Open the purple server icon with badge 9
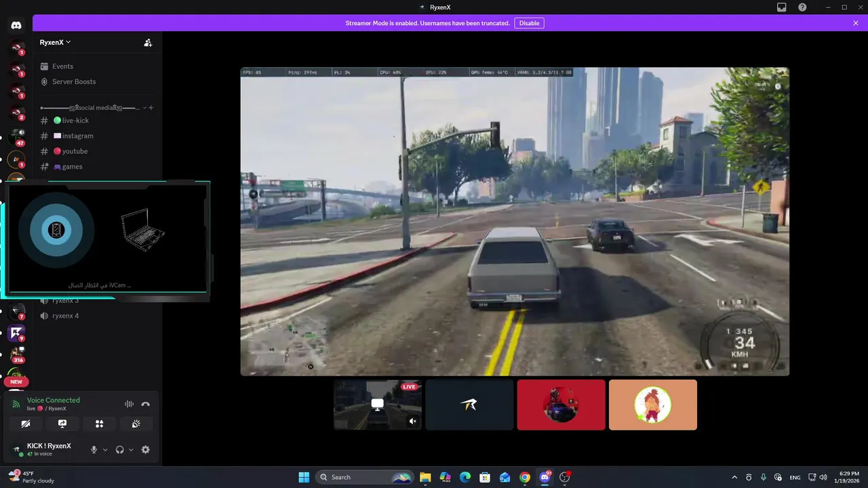 click(x=16, y=333)
